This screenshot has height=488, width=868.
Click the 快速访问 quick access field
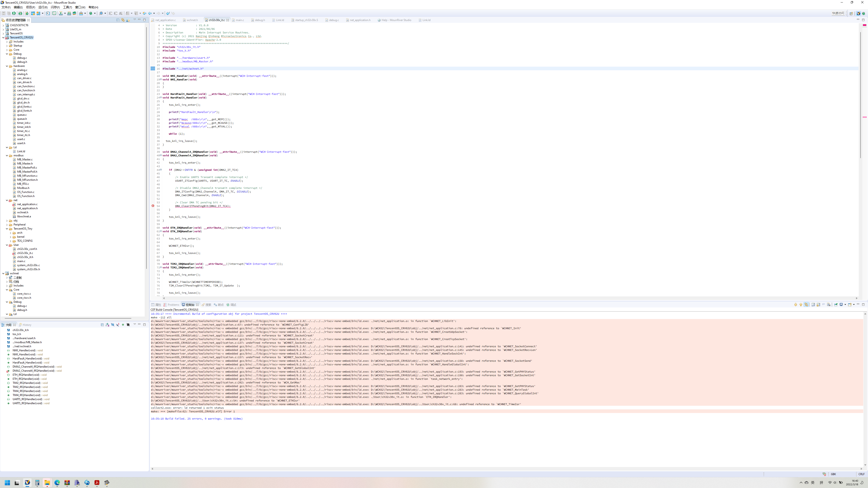[838, 14]
